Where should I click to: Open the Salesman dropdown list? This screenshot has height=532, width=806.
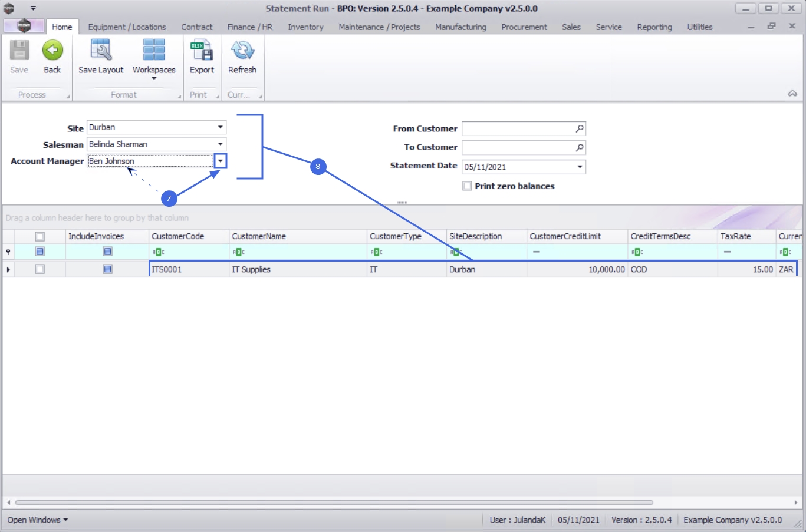(220, 144)
